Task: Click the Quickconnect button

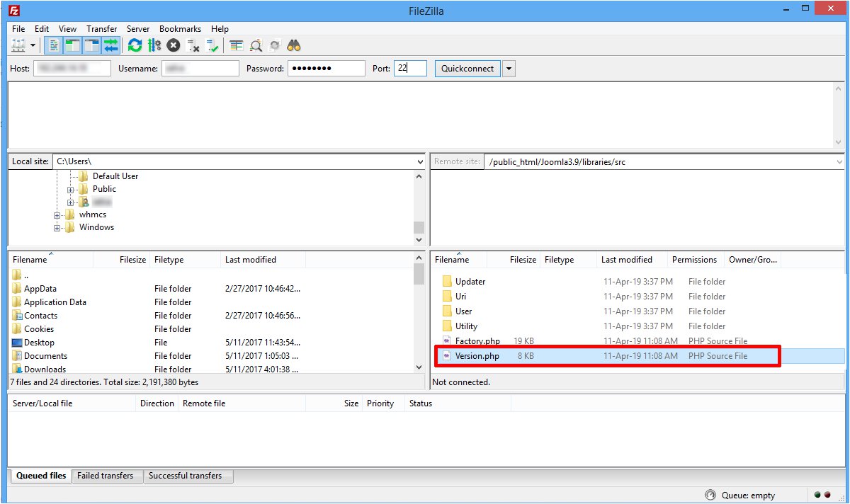Action: point(467,69)
